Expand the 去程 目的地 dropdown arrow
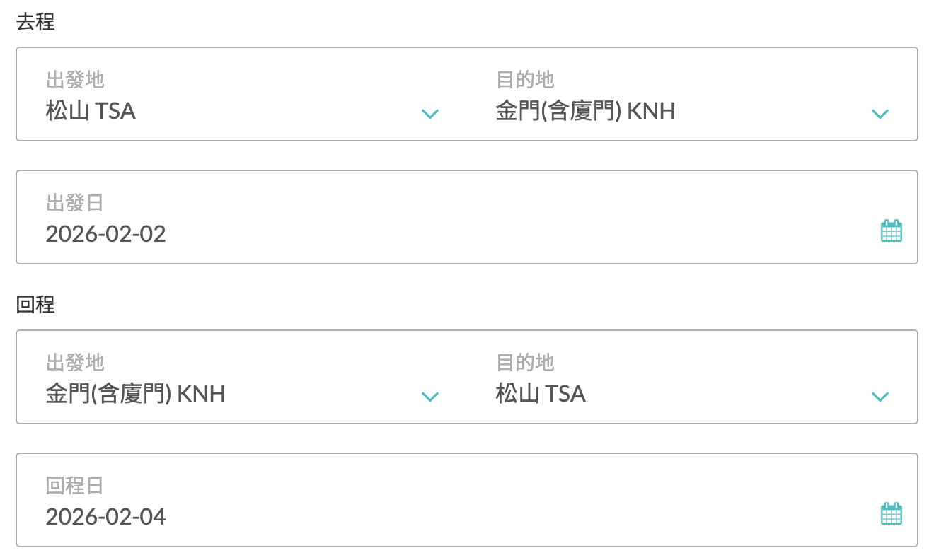Viewport: 934px width, 560px height. tap(880, 114)
